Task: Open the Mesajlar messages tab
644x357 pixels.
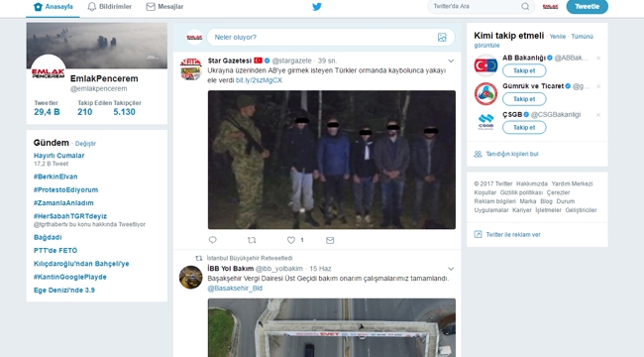Action: (x=164, y=7)
